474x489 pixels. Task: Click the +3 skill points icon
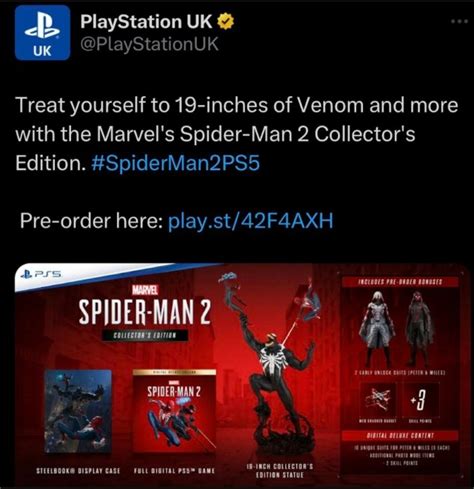[420, 400]
